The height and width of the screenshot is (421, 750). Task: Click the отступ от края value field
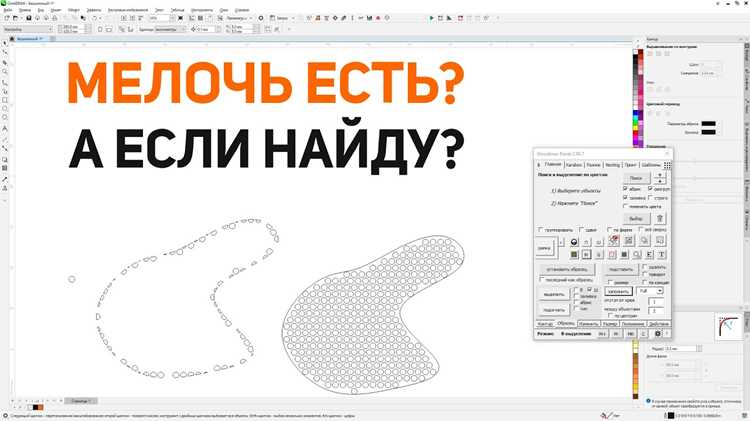point(656,302)
